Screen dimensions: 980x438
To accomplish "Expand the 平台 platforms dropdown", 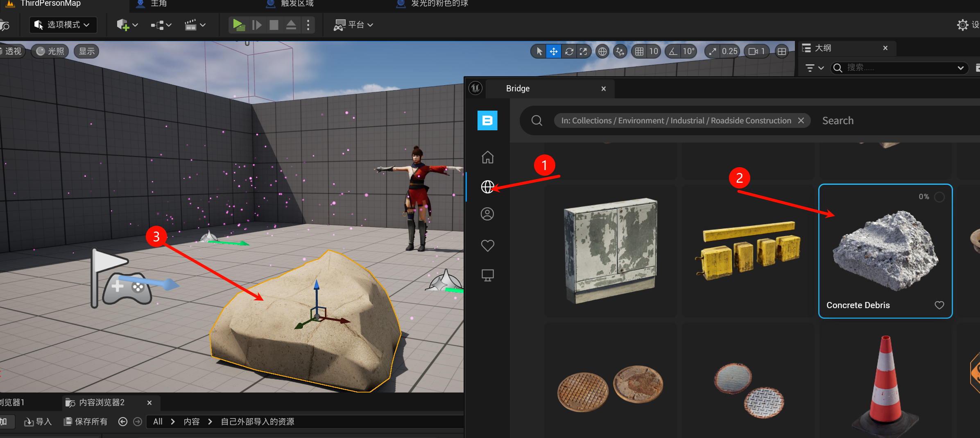I will [354, 25].
